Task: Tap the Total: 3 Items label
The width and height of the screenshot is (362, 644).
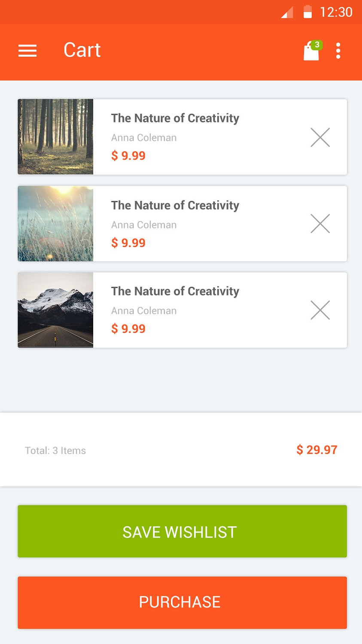Action: 55,451
